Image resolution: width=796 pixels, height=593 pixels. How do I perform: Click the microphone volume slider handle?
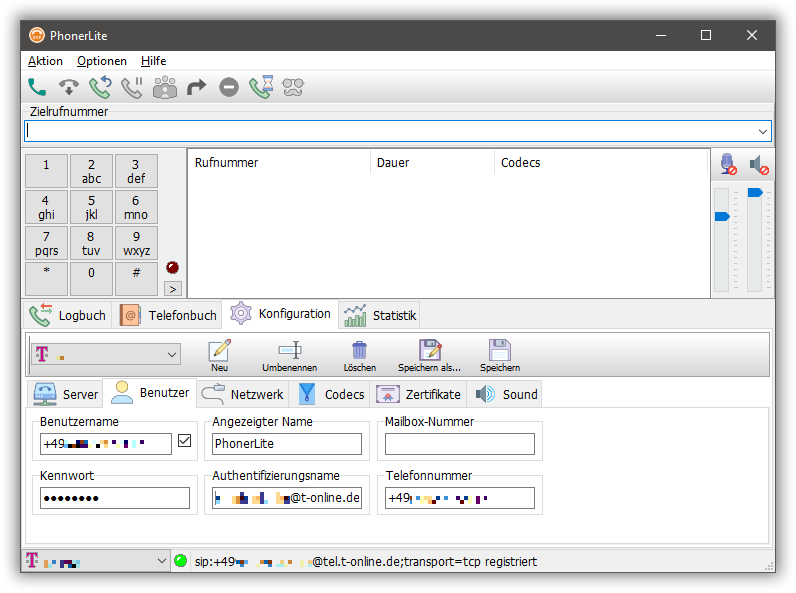pyautogui.click(x=722, y=217)
